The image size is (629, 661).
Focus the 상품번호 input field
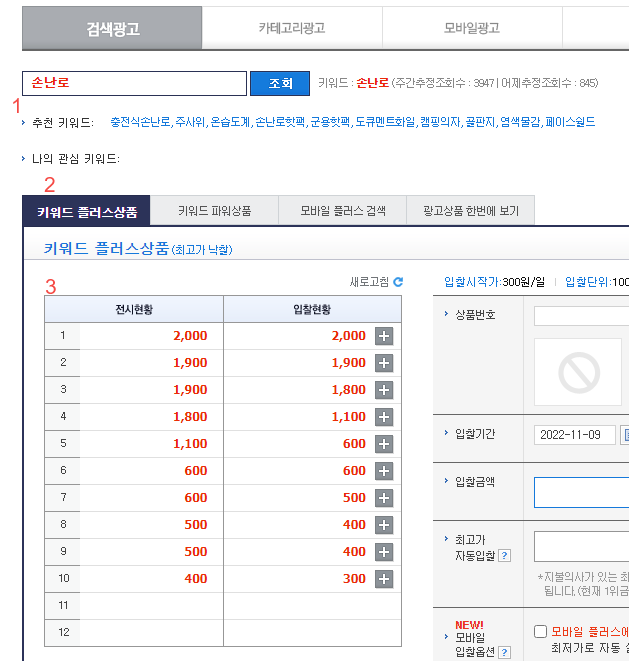tap(581, 316)
